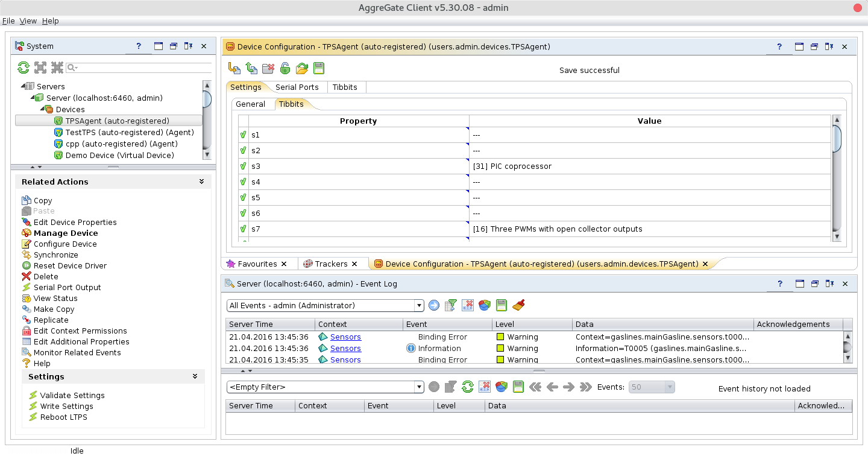
Task: Click Reboot LTPS in the Settings section
Action: point(63,417)
